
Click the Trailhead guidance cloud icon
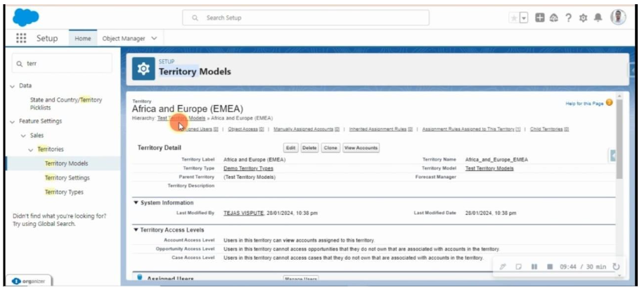coord(554,18)
